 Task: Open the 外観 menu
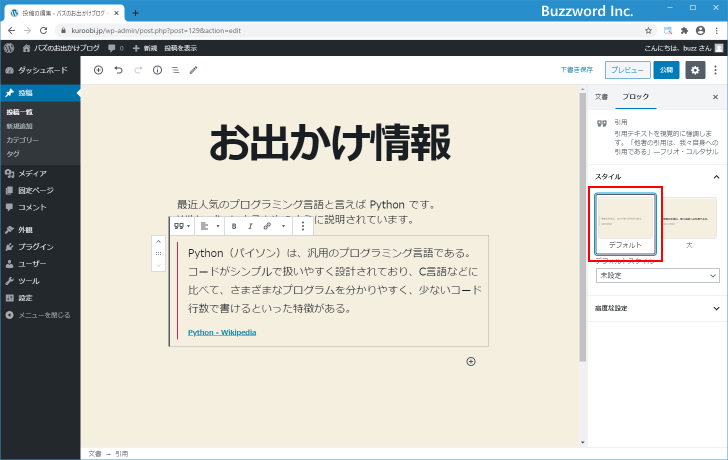tap(40, 230)
